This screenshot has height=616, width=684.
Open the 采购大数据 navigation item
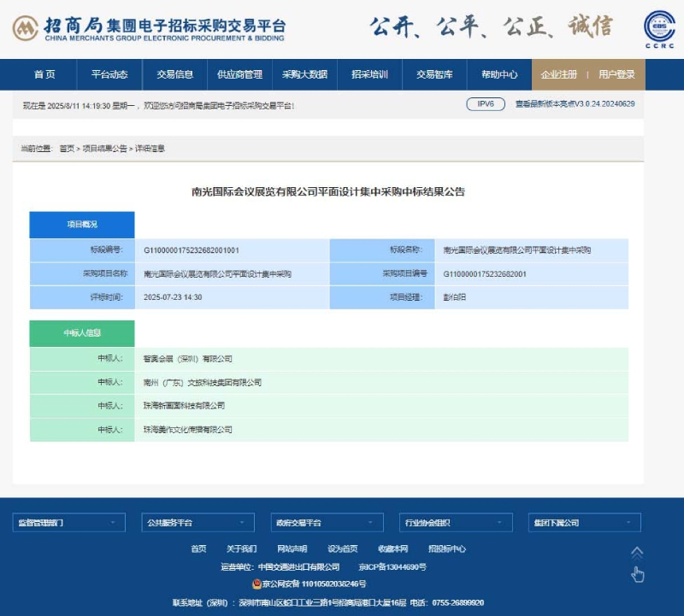coord(304,74)
